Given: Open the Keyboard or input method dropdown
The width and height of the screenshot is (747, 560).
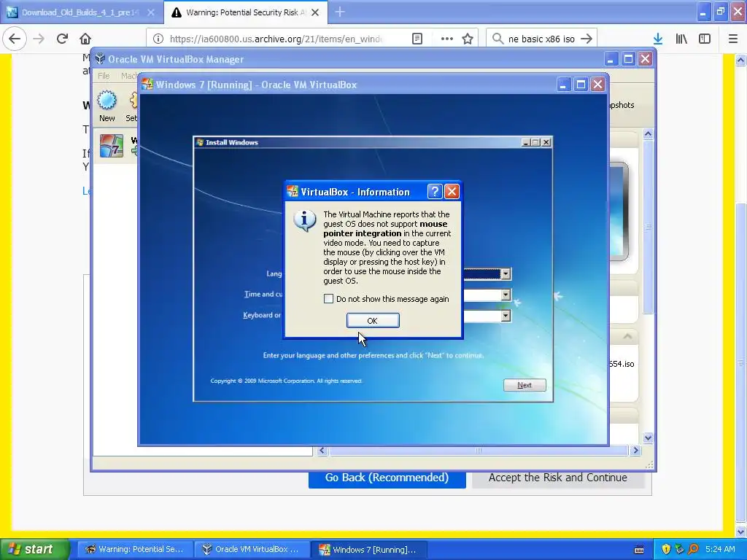Looking at the screenshot, I should pos(506,316).
